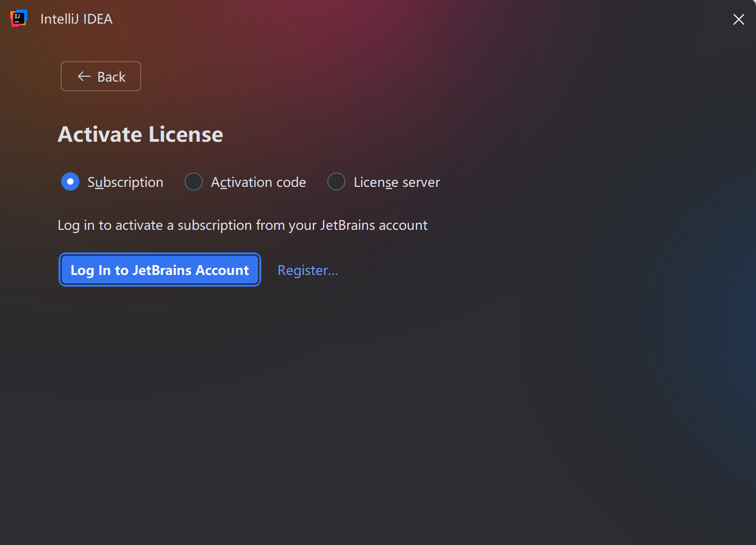This screenshot has width=756, height=545.
Task: Click "JetBrains account" in the description text
Action: [373, 225]
